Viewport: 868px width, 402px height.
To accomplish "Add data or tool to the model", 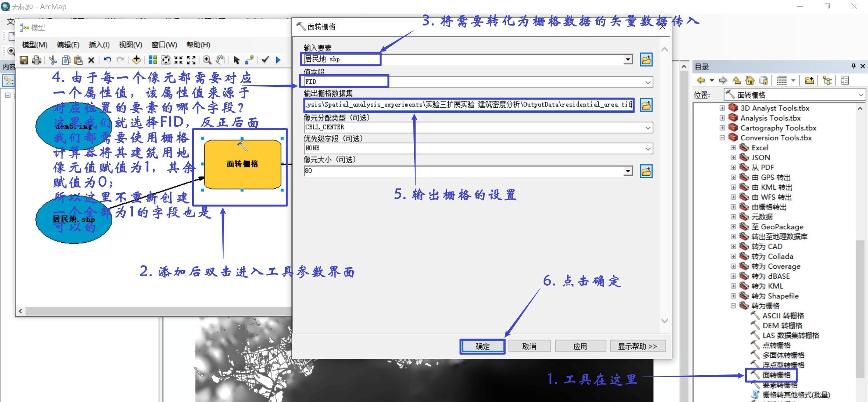I will click(x=136, y=60).
